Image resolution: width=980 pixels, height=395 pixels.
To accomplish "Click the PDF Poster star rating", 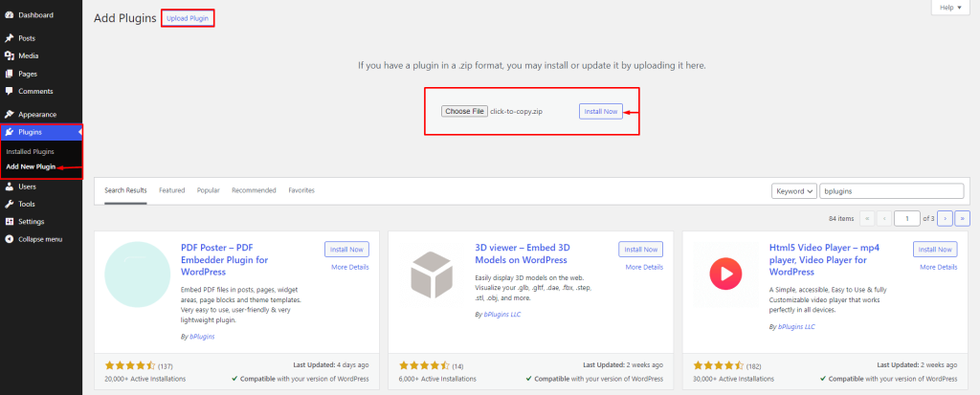I will (x=130, y=365).
